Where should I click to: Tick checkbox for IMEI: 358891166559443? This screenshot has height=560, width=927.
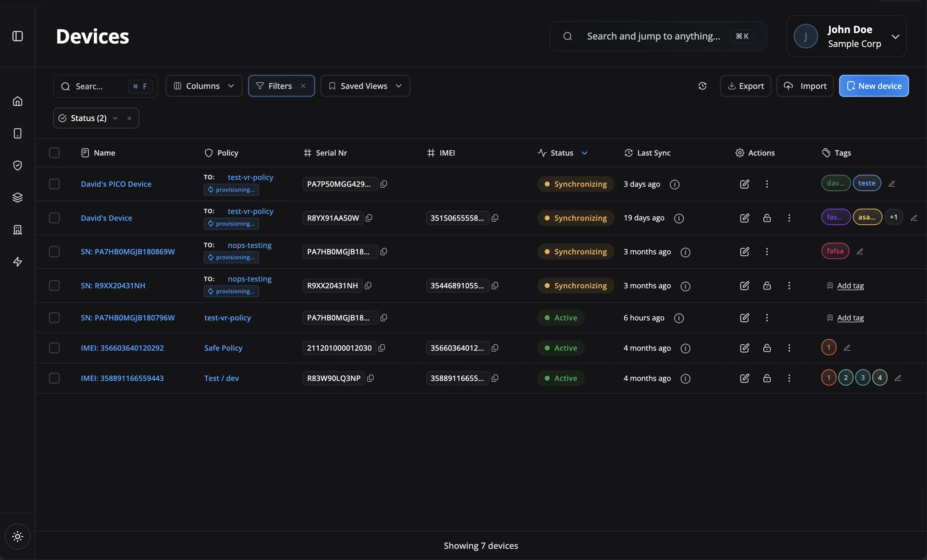[54, 378]
